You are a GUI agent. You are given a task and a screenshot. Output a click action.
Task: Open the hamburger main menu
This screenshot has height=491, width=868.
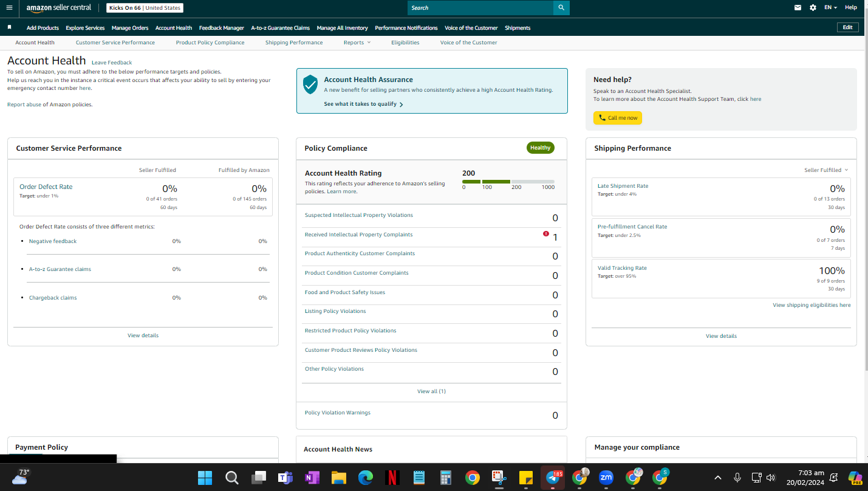pyautogui.click(x=9, y=8)
